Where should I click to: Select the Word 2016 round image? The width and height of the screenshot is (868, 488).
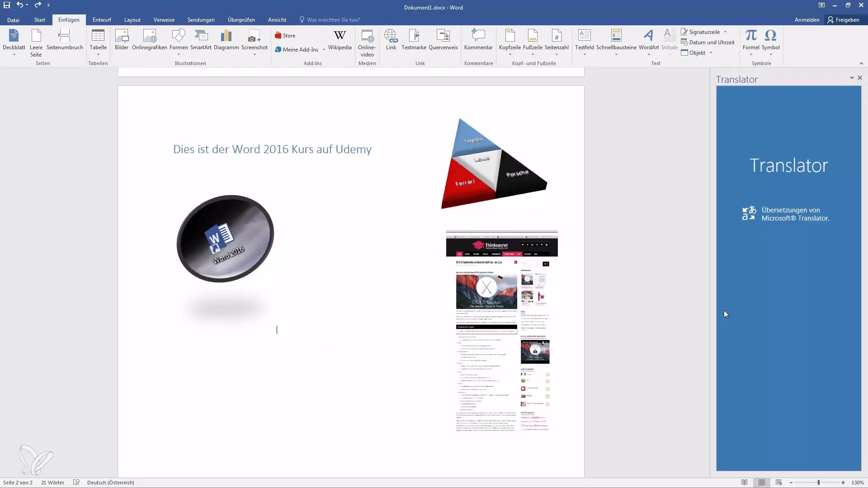[x=225, y=239]
